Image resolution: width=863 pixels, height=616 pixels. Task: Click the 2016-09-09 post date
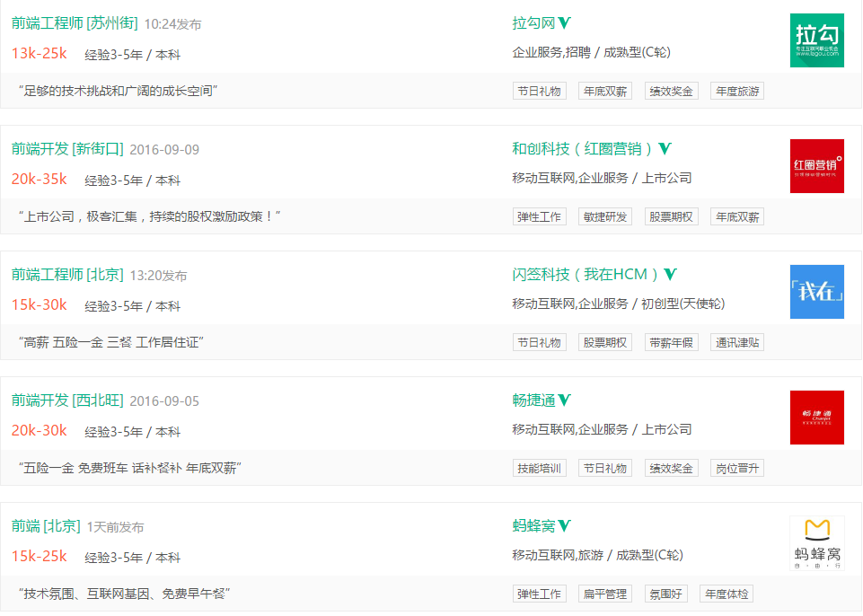[x=164, y=150]
